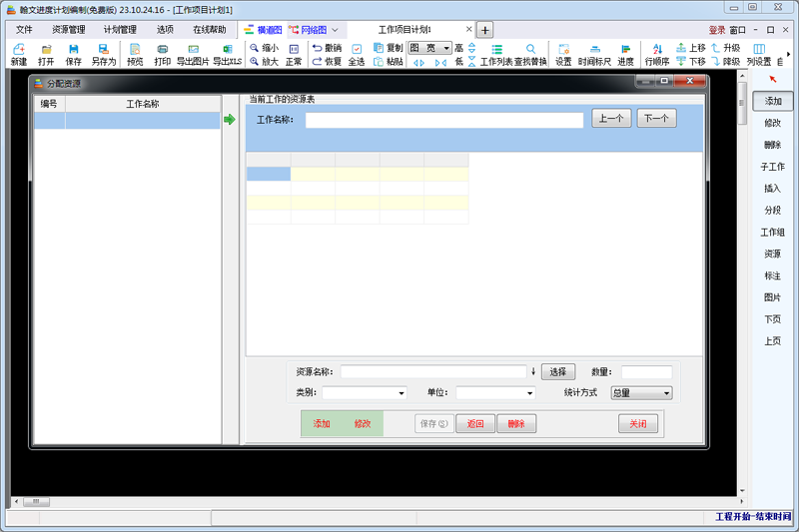This screenshot has width=799, height=532.
Task: Click the 保存 (Save) toolbar icon
Action: click(74, 49)
